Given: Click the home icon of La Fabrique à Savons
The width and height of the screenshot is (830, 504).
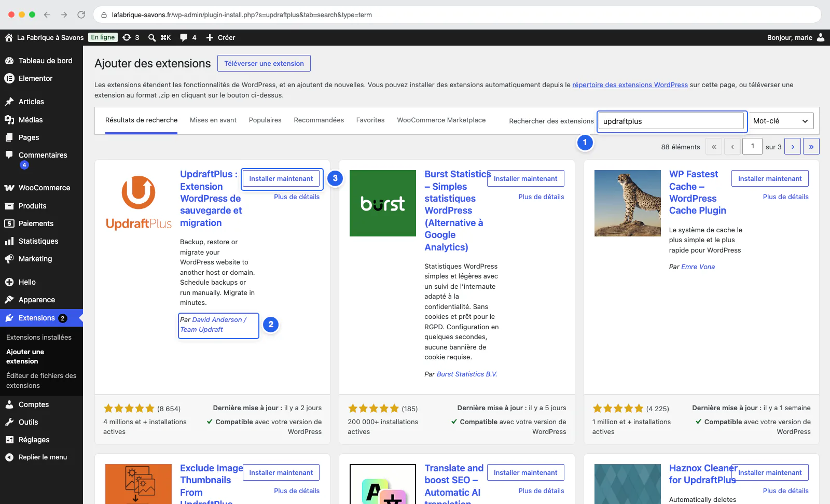Looking at the screenshot, I should tap(9, 37).
